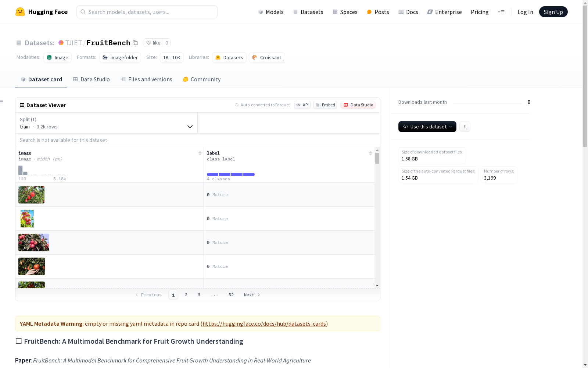Open the third row red fruit thumbnail
This screenshot has width=588, height=368.
tap(34, 243)
